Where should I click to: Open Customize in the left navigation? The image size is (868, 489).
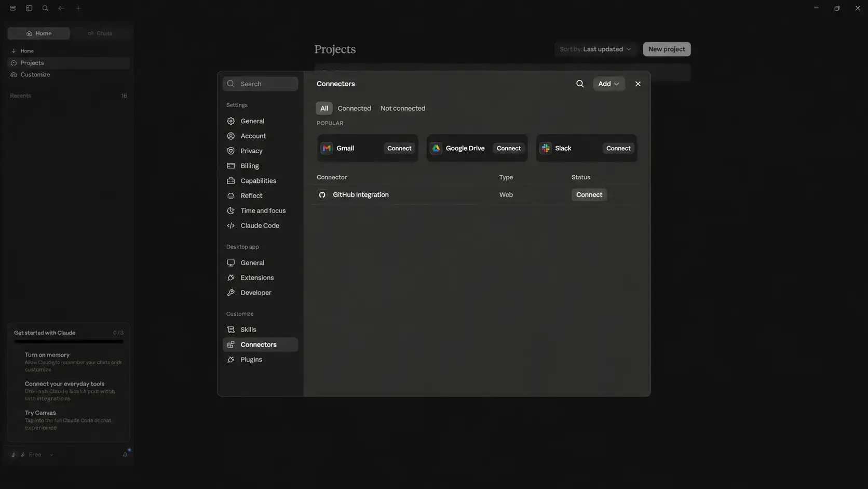tap(69, 75)
